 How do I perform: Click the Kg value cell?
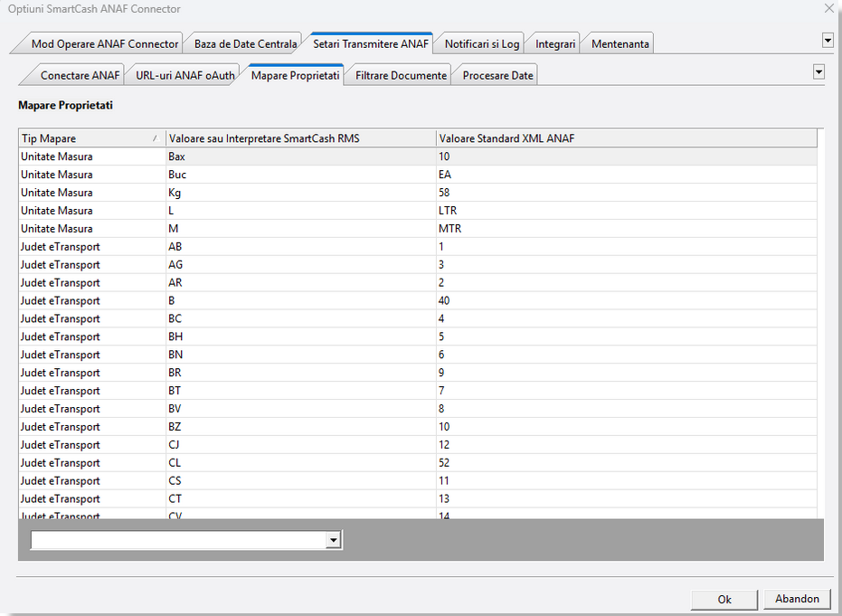pyautogui.click(x=300, y=193)
